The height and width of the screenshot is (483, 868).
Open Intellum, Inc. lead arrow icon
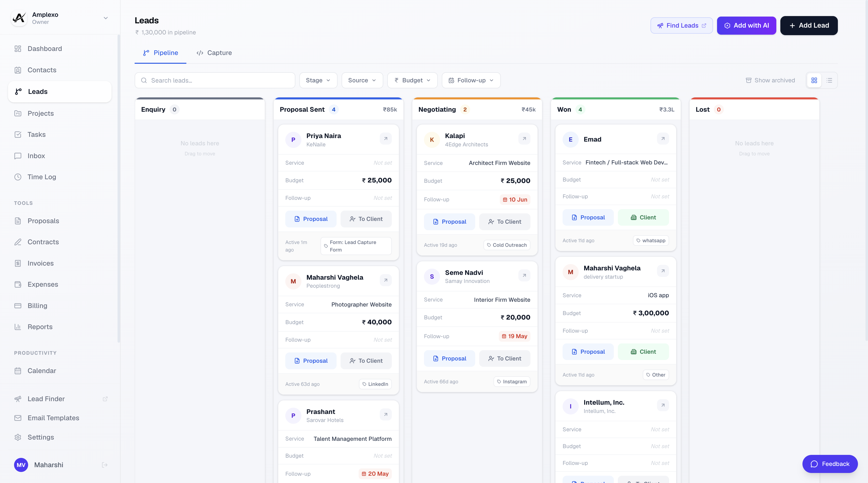click(663, 405)
